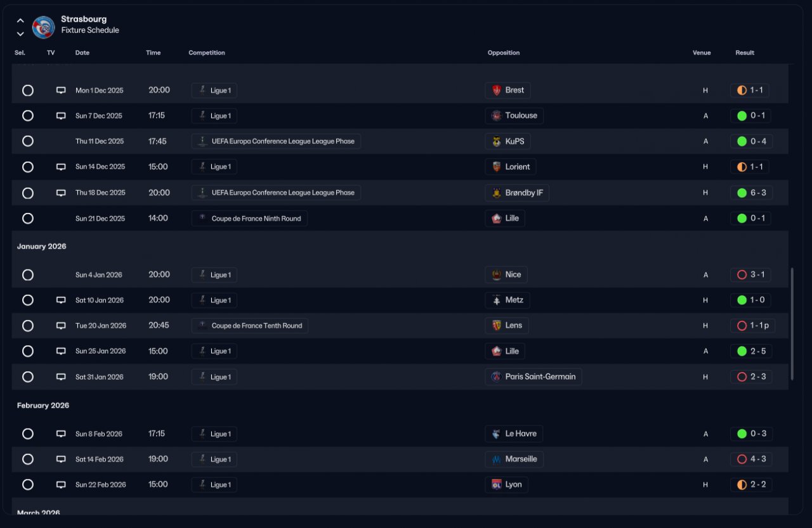Open the 6 - 3 result against Brøndby IF
This screenshot has height=528, width=812.
click(x=758, y=193)
